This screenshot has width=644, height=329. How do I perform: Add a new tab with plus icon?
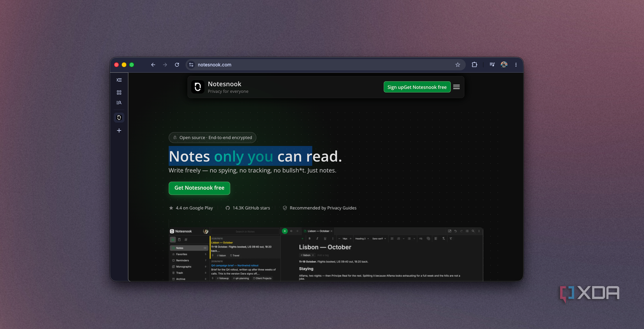tap(119, 131)
